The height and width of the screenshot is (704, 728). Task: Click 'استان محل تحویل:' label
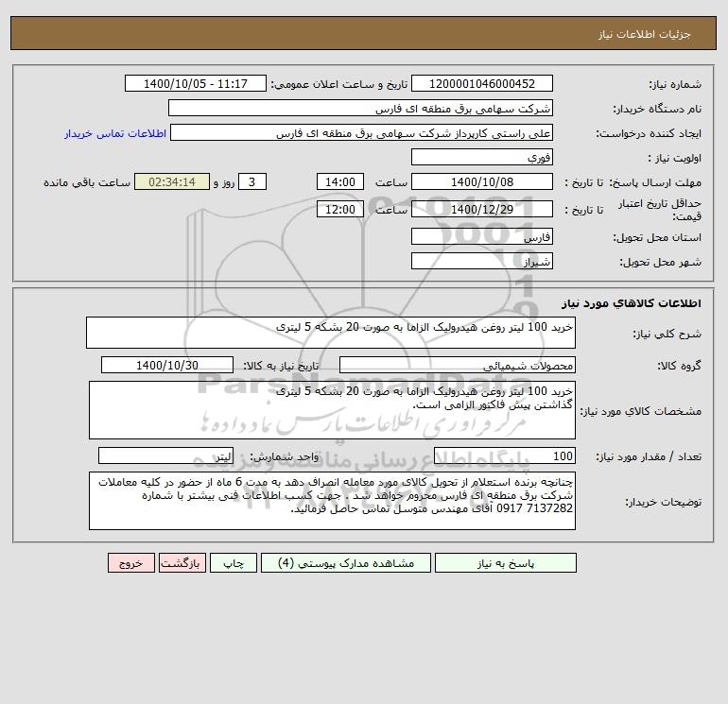pos(657,237)
